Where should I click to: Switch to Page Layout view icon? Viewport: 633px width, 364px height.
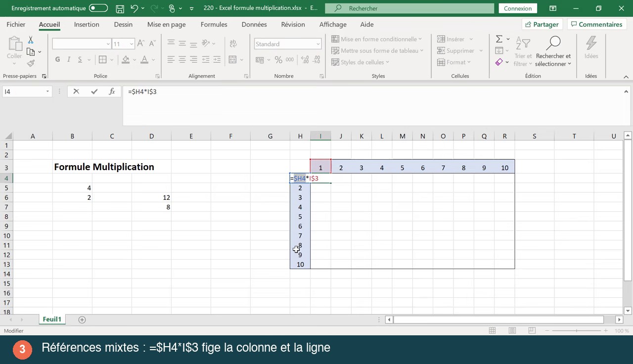tap(512, 330)
